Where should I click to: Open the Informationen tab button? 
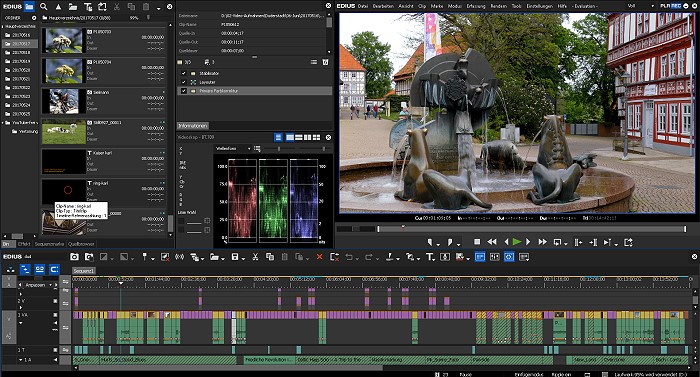193,126
